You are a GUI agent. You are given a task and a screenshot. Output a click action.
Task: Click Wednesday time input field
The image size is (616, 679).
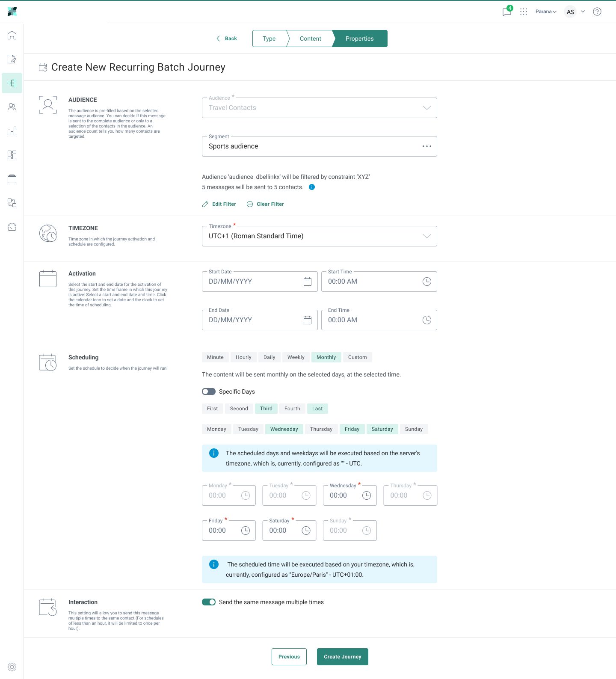(x=350, y=495)
